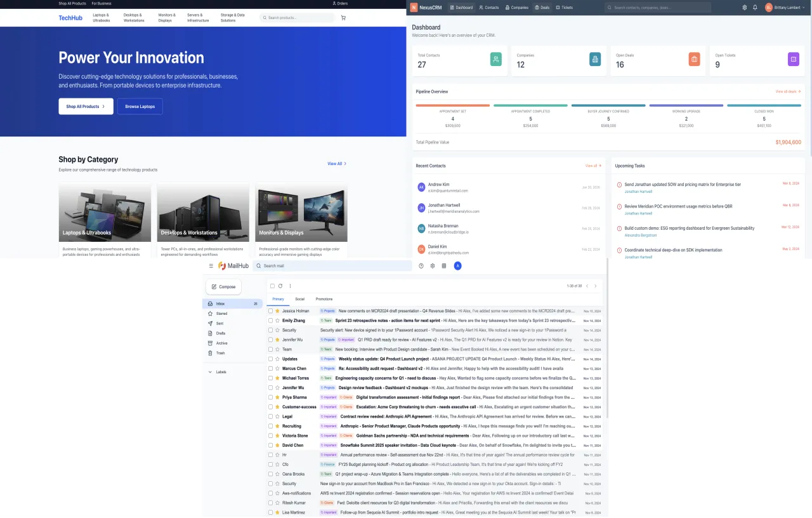Click the Open Deals briefcase icon
812x518 pixels.
point(694,59)
